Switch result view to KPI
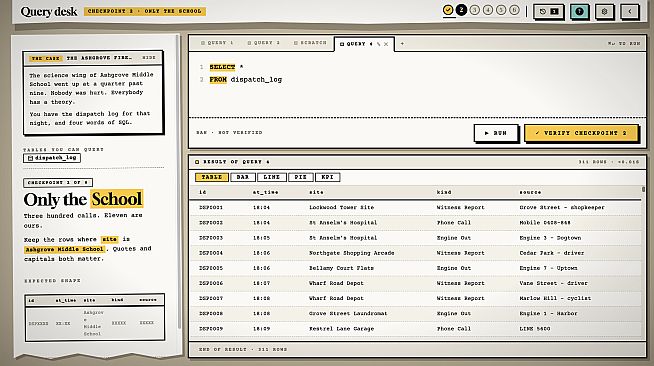The height and width of the screenshot is (366, 654). 327,177
